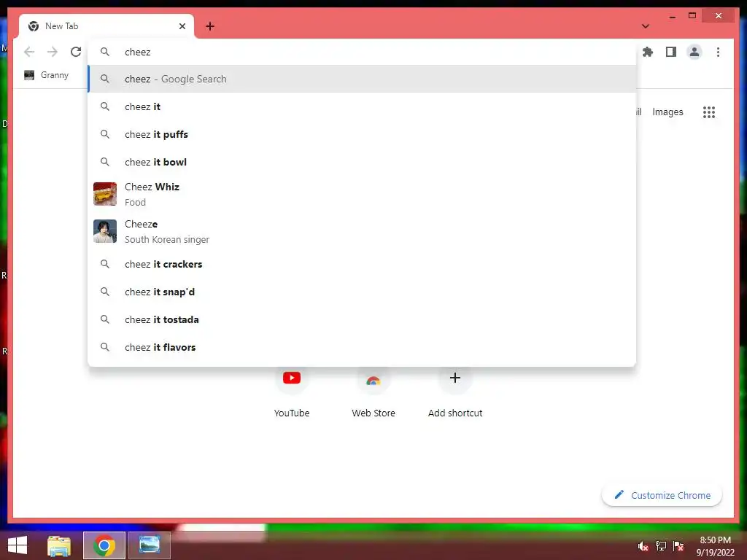Click the Cheeze singer thumbnail image

[105, 231]
